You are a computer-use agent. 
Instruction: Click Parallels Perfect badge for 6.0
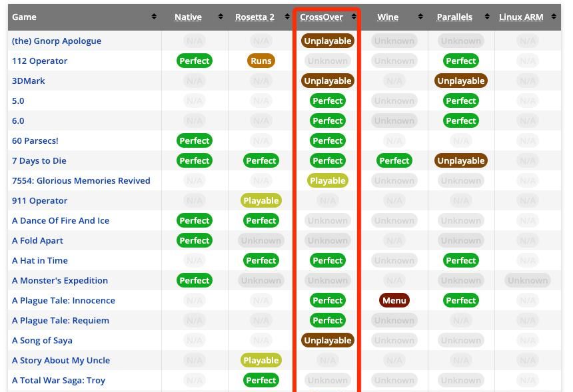click(461, 121)
